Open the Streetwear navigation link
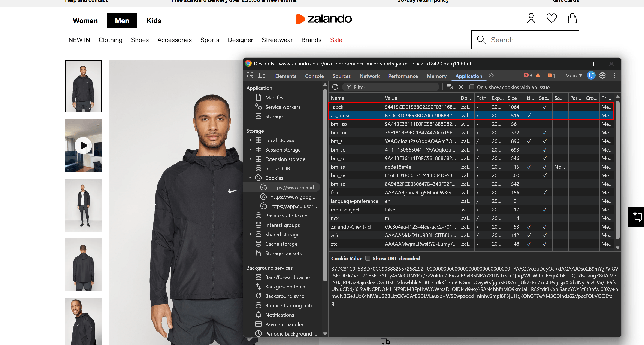 (277, 40)
